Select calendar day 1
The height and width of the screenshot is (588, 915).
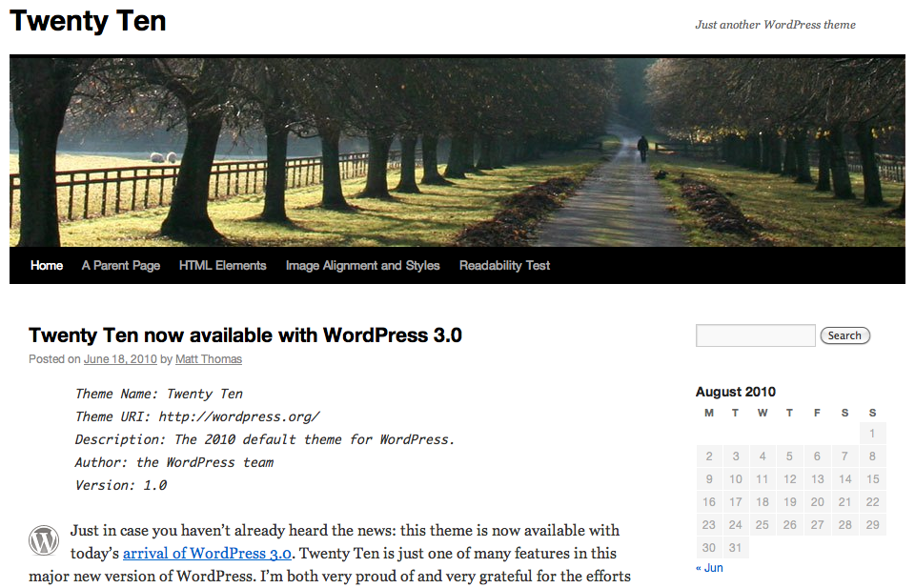click(x=872, y=433)
